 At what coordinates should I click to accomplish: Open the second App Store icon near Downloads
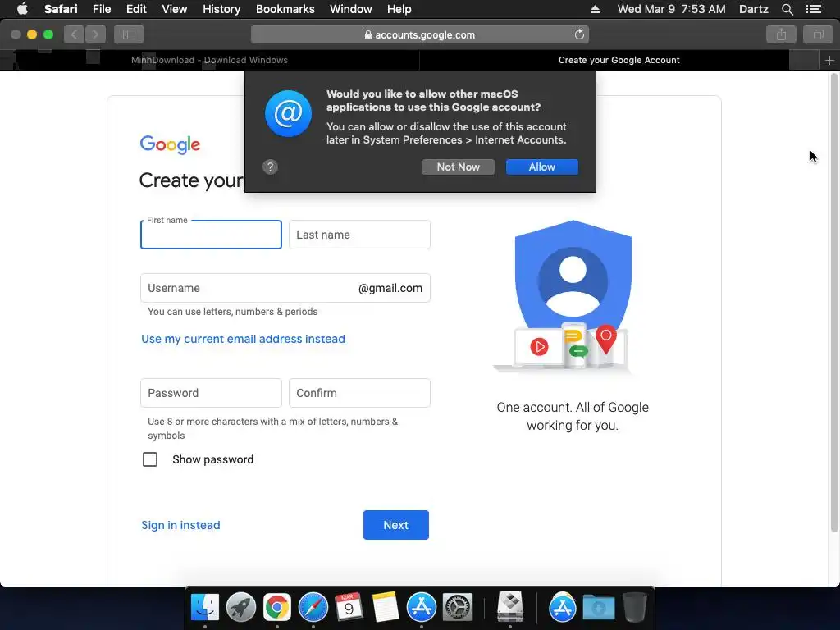[562, 608]
